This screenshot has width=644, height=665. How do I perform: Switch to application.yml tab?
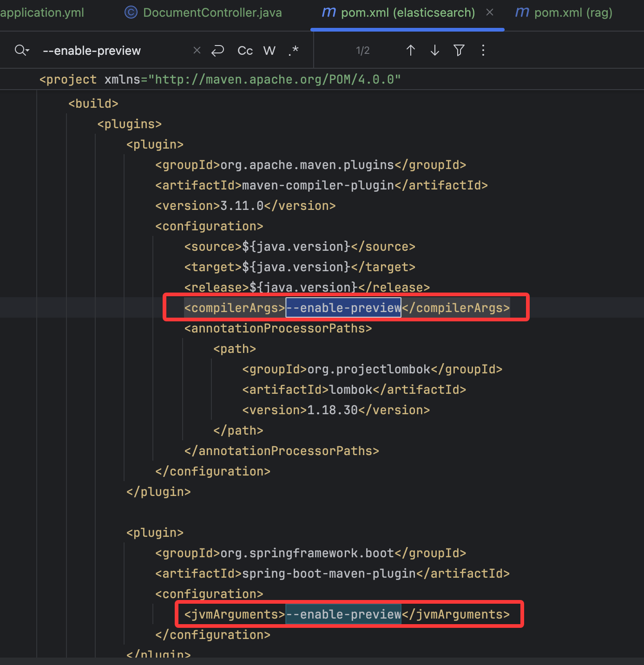point(42,13)
